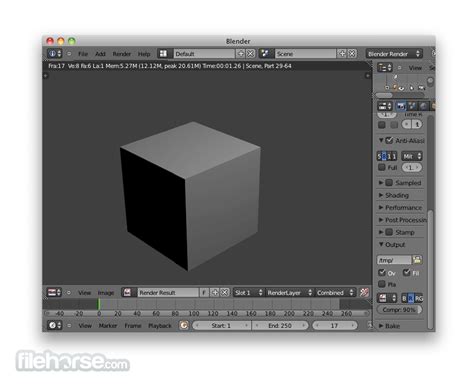Viewport: 474px width, 387px height.
Task: Open the Frame menu in timeline
Action: [x=133, y=325]
